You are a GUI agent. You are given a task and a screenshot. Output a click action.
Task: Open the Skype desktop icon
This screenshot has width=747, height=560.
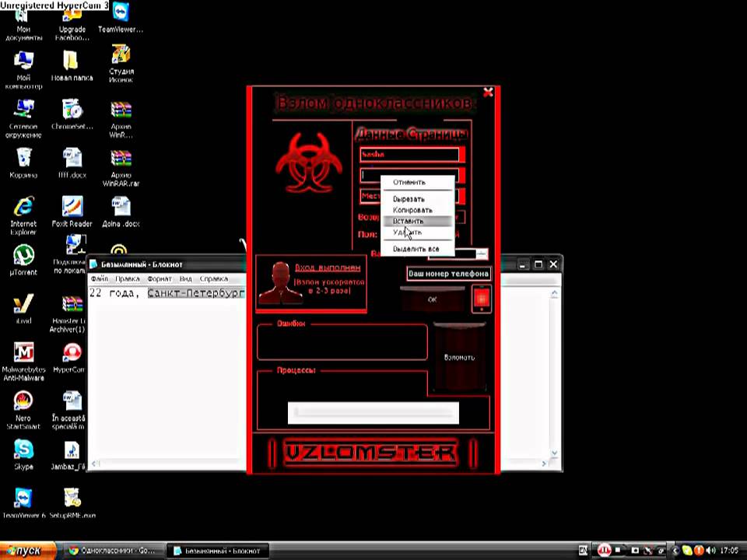coord(23,455)
